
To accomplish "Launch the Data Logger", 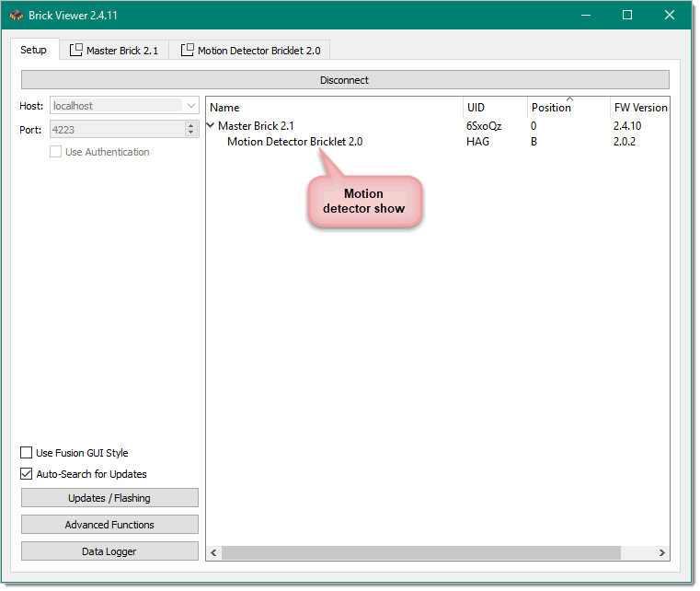I will tap(109, 551).
